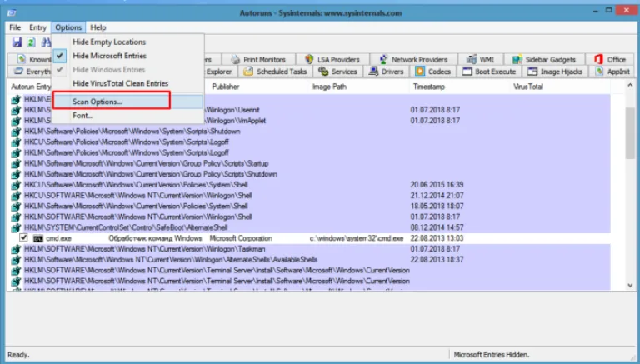Click the WMI tab icon
The width and height of the screenshot is (640, 364).
tap(472, 60)
